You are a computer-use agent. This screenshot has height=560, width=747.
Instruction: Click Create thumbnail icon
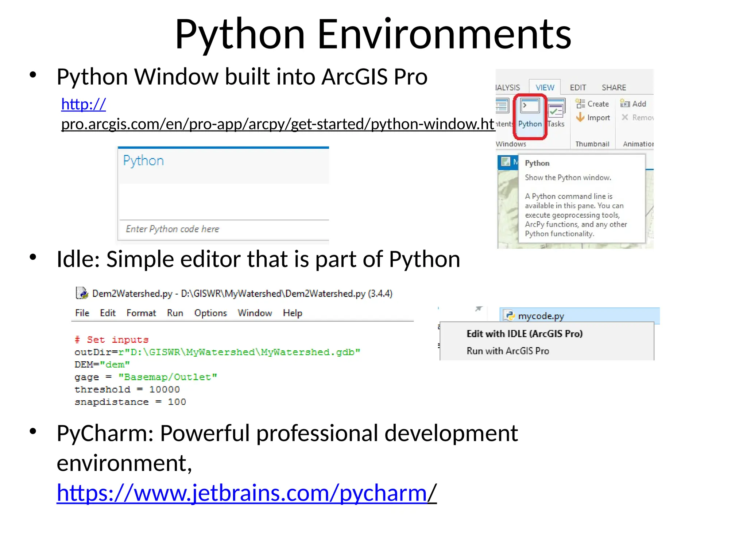point(580,104)
